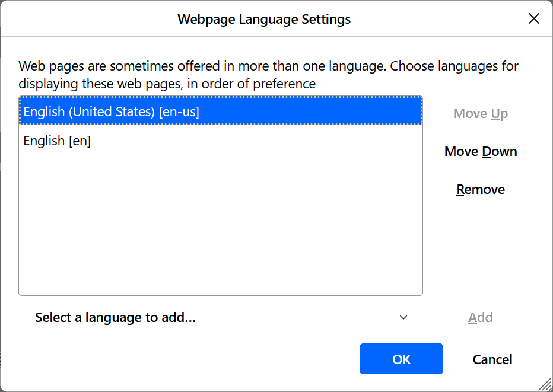
Task: Click empty title bar area left of title
Action: [89, 19]
